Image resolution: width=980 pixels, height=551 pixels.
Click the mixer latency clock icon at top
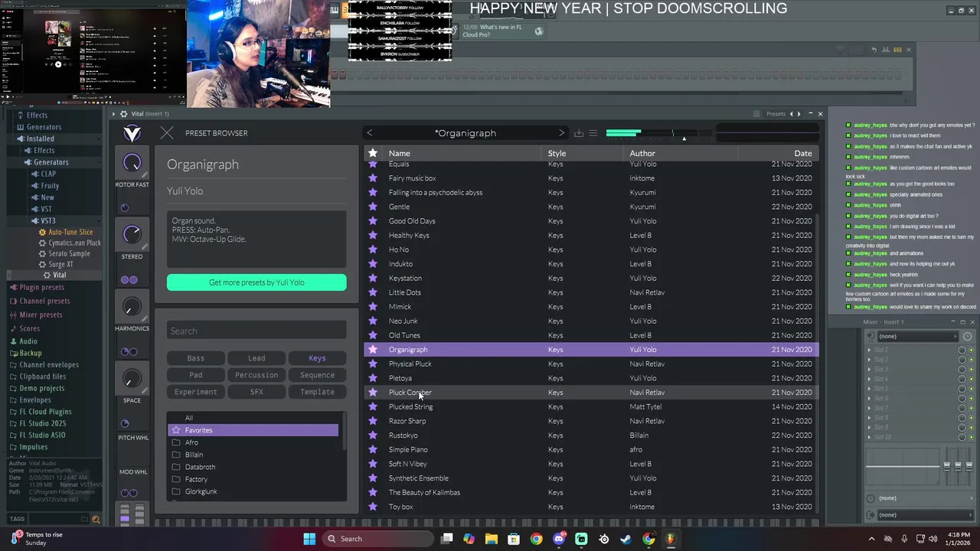pyautogui.click(x=967, y=337)
